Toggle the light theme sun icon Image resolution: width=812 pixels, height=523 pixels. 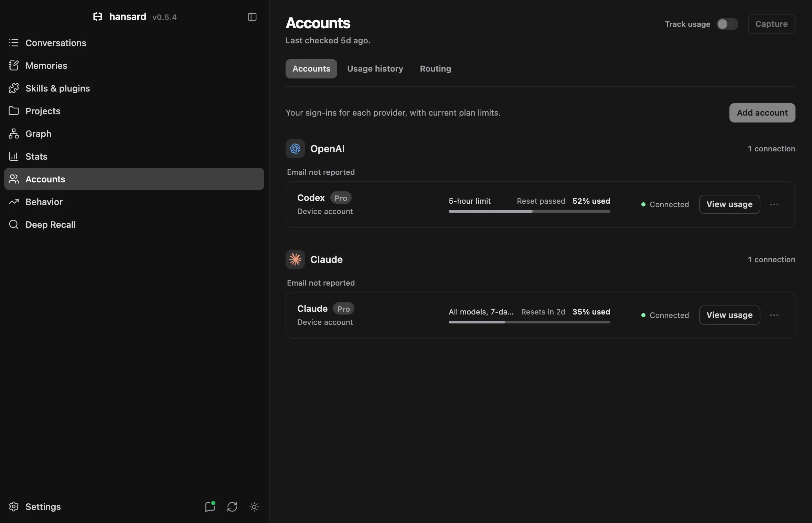[254, 506]
